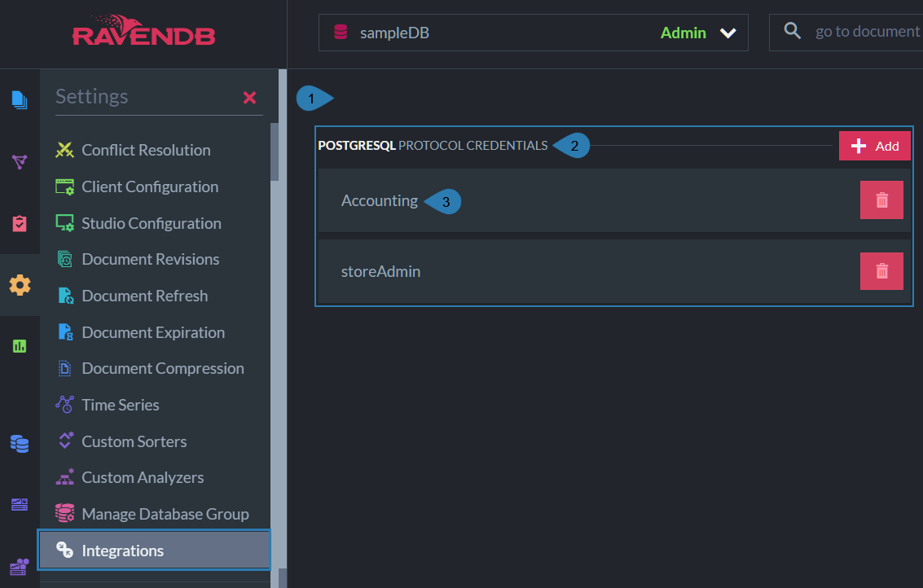Viewport: 923px width, 588px height.
Task: Click the Studio Configuration icon
Action: (x=64, y=223)
